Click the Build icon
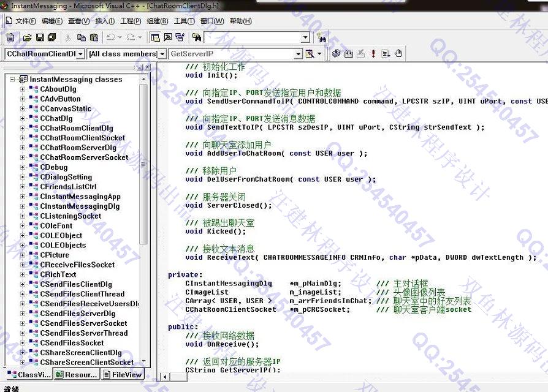548x392 pixels. [349, 53]
